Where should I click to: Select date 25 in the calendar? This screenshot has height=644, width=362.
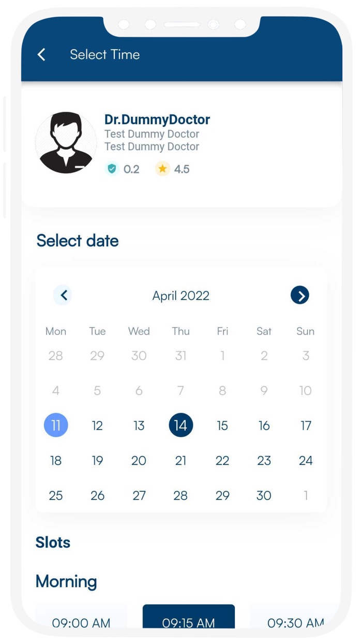pos(56,495)
